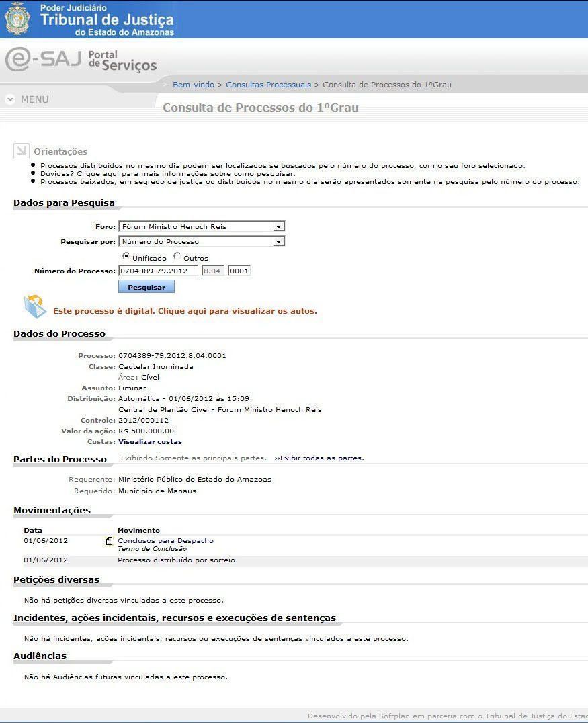
Task: Click 'R$ 500.000,00' value
Action: coord(146,431)
